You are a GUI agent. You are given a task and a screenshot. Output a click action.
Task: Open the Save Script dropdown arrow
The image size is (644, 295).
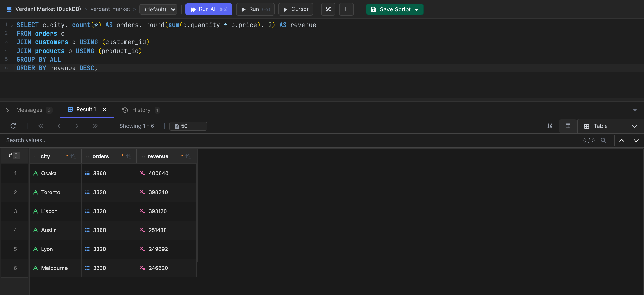(x=417, y=9)
